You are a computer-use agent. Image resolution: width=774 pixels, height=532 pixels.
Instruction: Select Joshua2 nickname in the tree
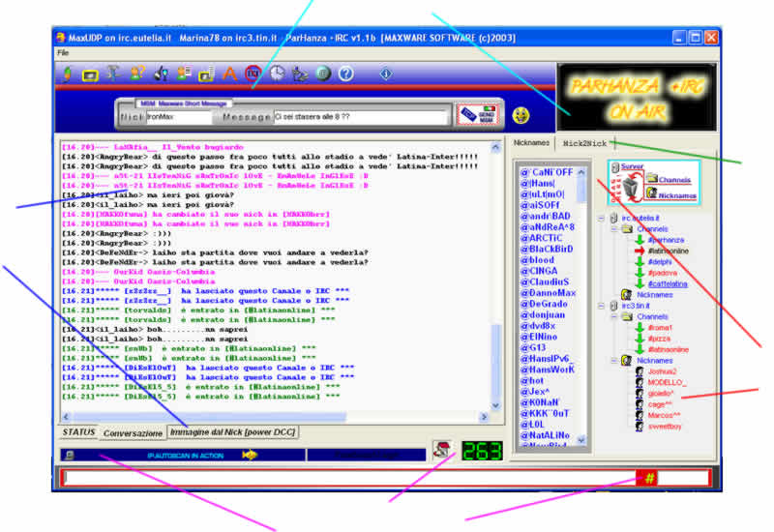click(663, 371)
